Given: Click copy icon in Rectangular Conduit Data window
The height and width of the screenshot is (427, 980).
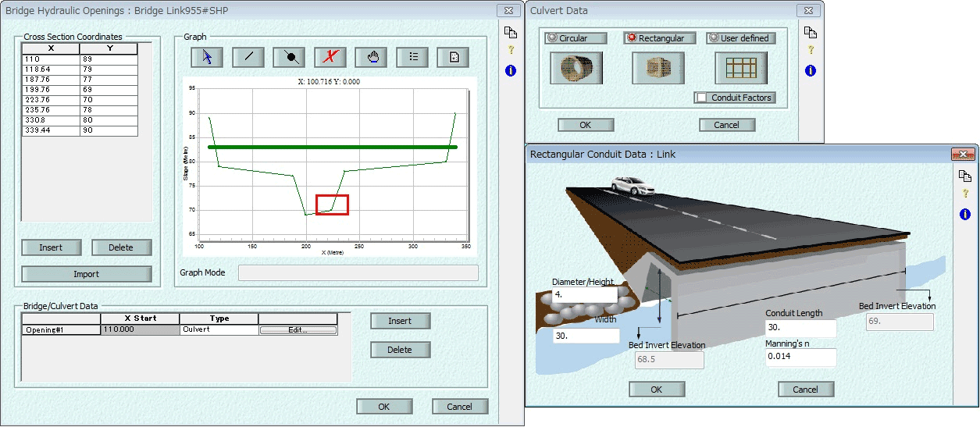Looking at the screenshot, I should (x=965, y=176).
